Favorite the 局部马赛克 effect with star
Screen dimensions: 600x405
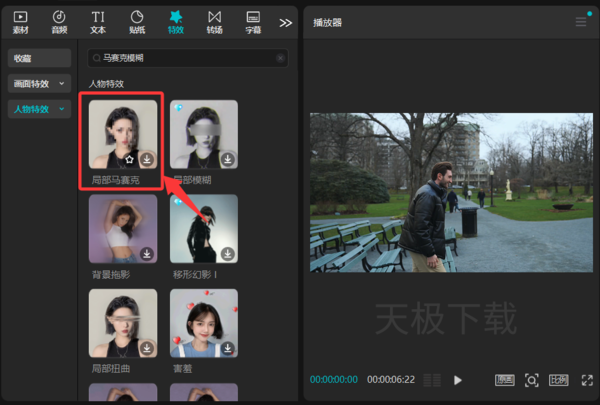coord(129,159)
